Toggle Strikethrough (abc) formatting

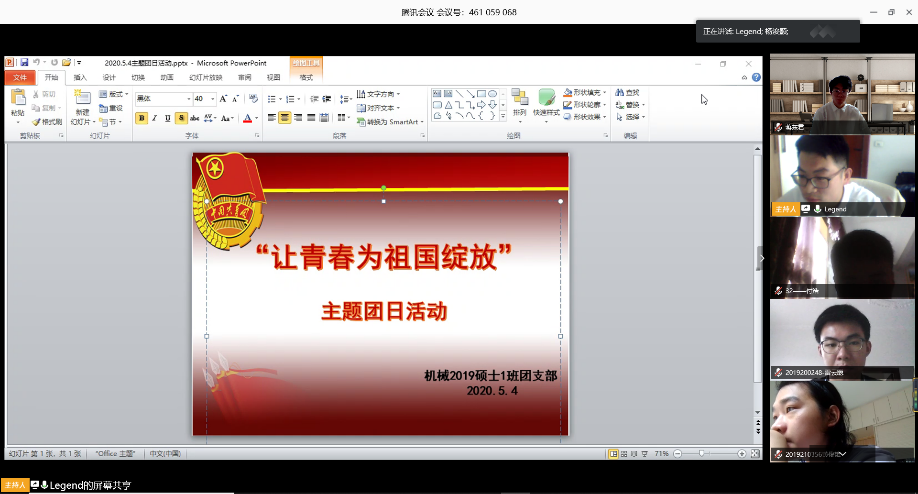click(x=195, y=118)
